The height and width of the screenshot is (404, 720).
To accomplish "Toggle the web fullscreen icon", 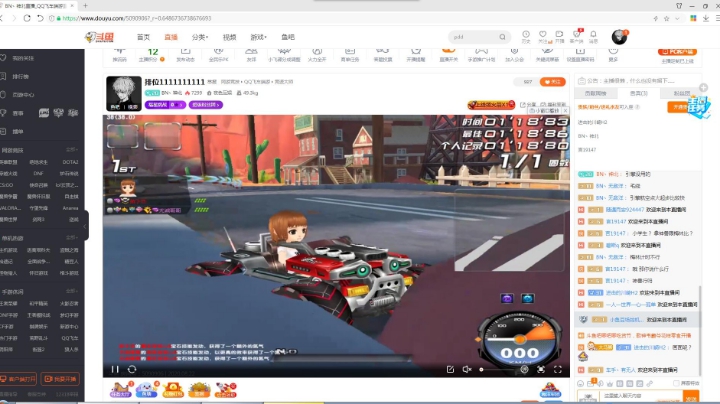I will pos(541,369).
